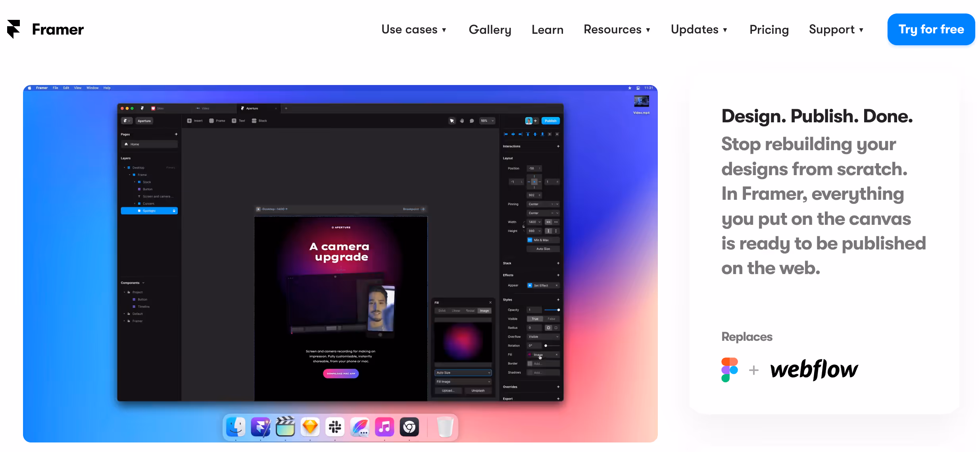The width and height of the screenshot is (980, 452).
Task: Add a stack with the Stack plus
Action: 558,263
